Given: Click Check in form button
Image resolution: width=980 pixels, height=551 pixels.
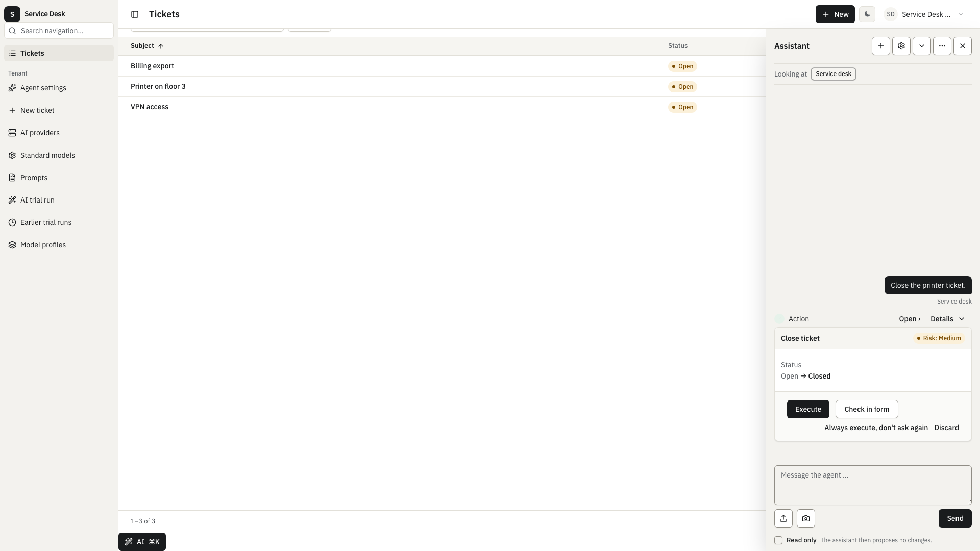Looking at the screenshot, I should 867,409.
